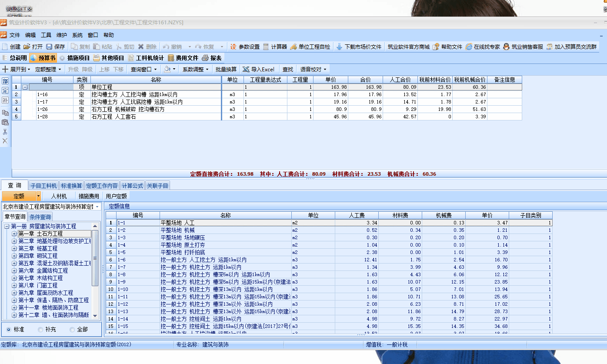This screenshot has width=607, height=364.
Task: Select the 补充 radio button
Action: (x=40, y=330)
